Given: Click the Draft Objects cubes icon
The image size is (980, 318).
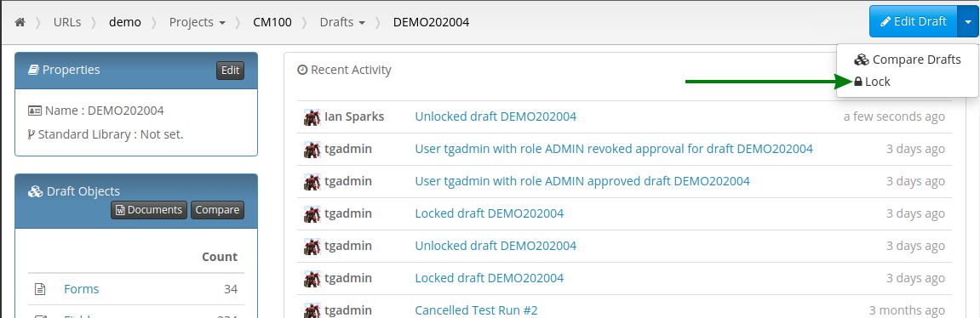Looking at the screenshot, I should click(36, 192).
